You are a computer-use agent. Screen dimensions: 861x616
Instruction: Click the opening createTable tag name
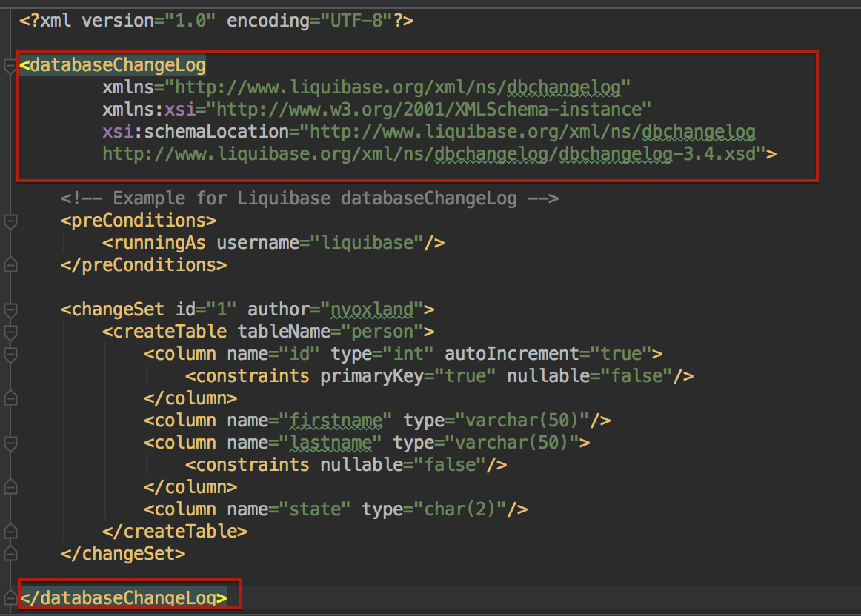tap(170, 331)
